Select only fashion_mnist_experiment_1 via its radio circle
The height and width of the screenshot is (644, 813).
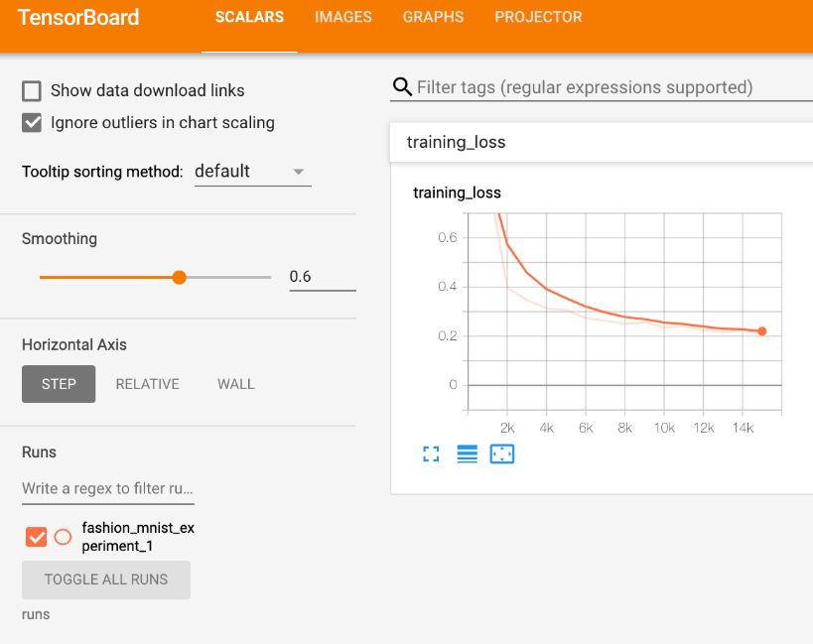[x=64, y=537]
